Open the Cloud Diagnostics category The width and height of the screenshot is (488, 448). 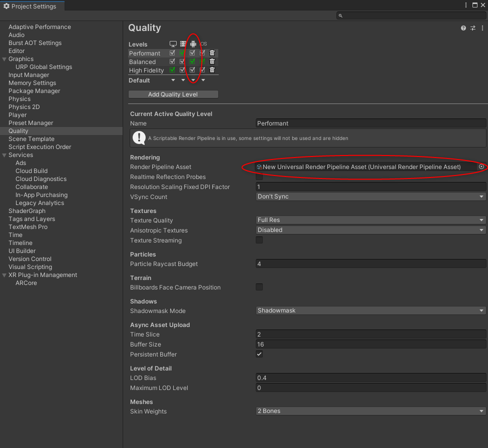point(41,179)
